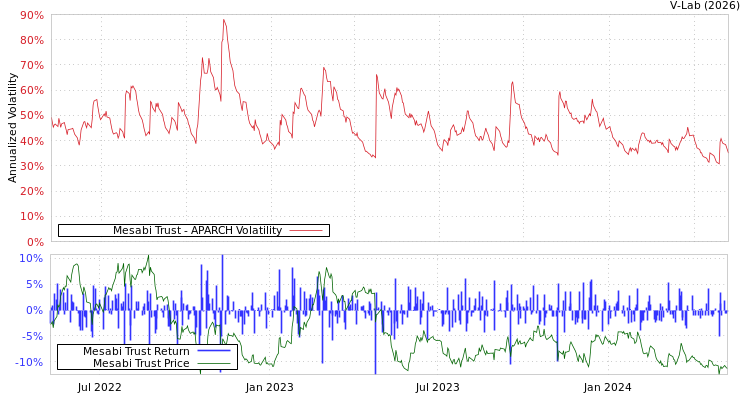Viewport: 750px width, 400px height.
Task: Click the red 10% label on the upper chart
Action: tap(31, 216)
